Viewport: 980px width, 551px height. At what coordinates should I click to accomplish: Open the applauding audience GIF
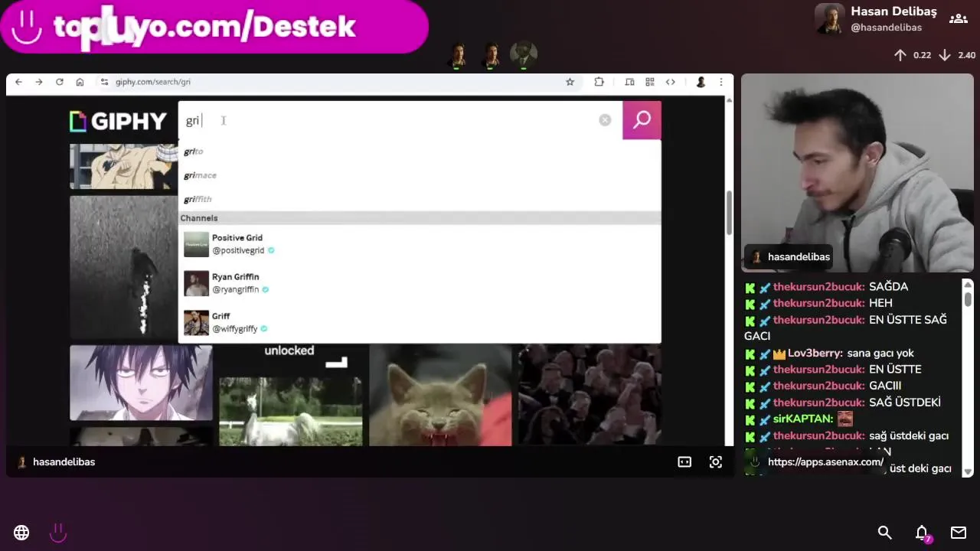coord(590,395)
